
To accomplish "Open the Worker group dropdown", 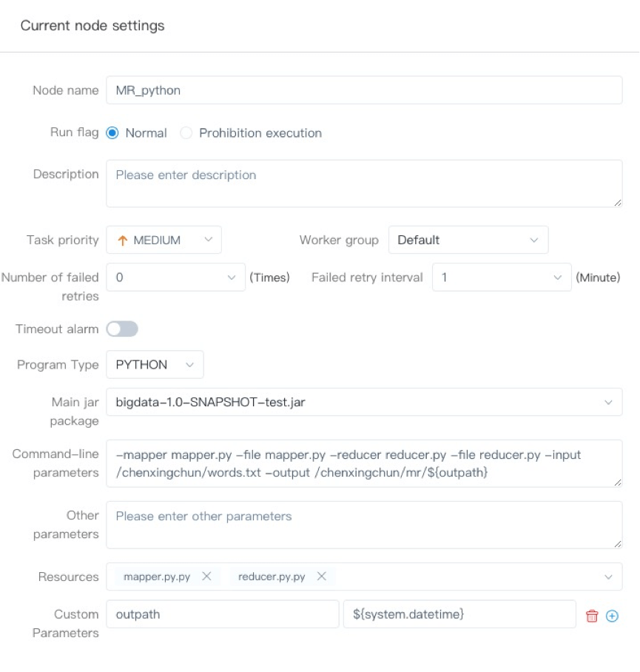I will pyautogui.click(x=468, y=240).
